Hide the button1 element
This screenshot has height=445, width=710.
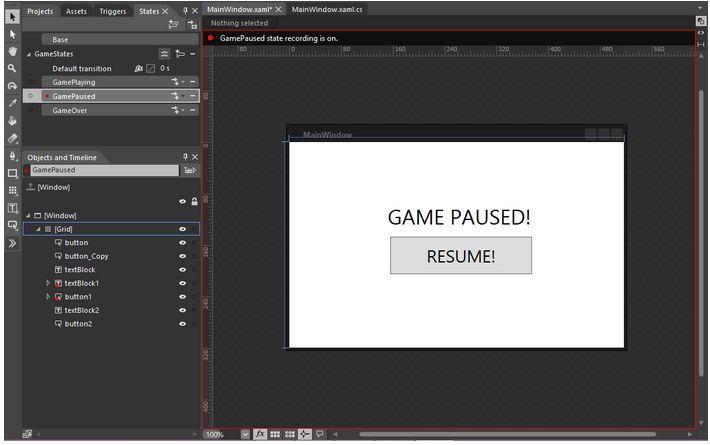(x=182, y=297)
